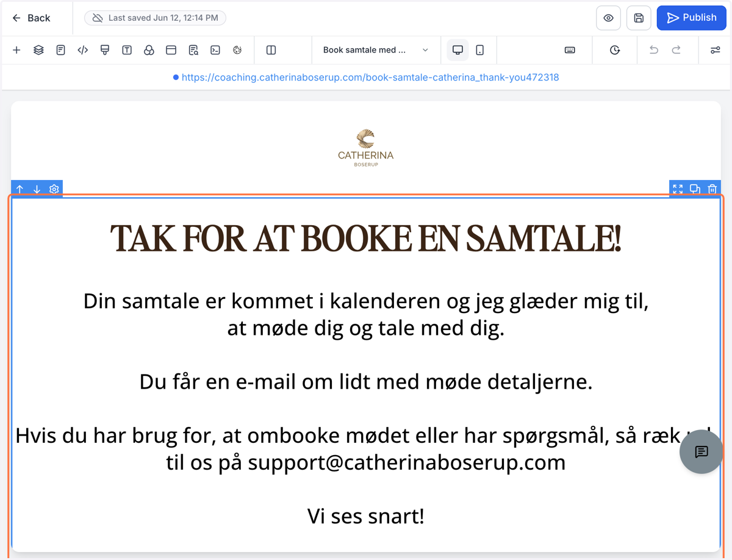The height and width of the screenshot is (560, 732).
Task: Select the 'Hvis du har brug for, at ombooke' line
Action: tap(363, 436)
